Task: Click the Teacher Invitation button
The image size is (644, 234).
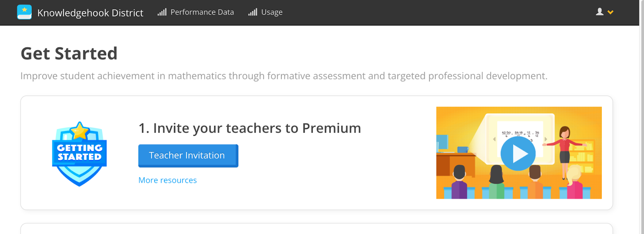Action: click(188, 156)
